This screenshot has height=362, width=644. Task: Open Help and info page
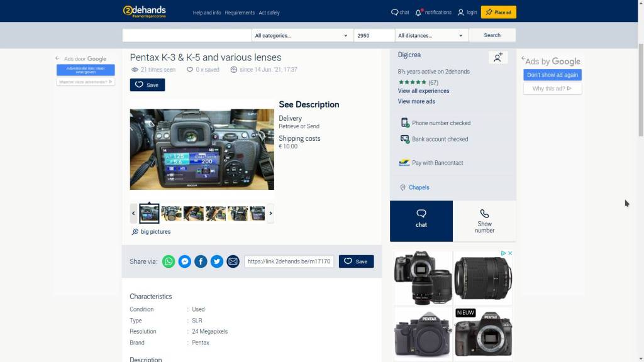[x=206, y=13]
